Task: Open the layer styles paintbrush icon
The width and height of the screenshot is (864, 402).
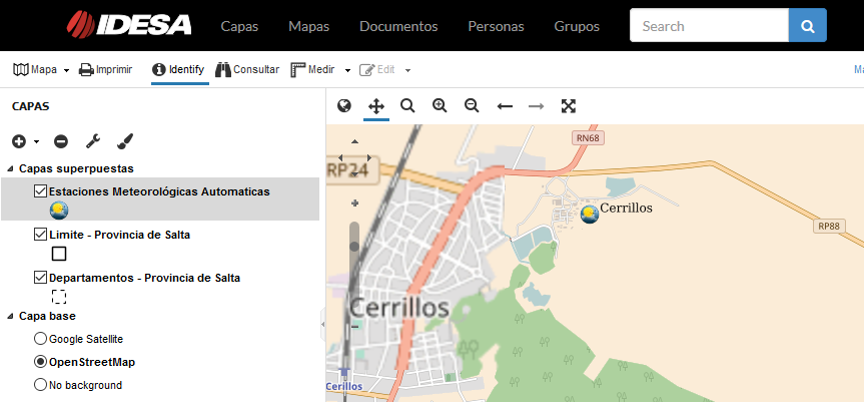Action: click(125, 142)
